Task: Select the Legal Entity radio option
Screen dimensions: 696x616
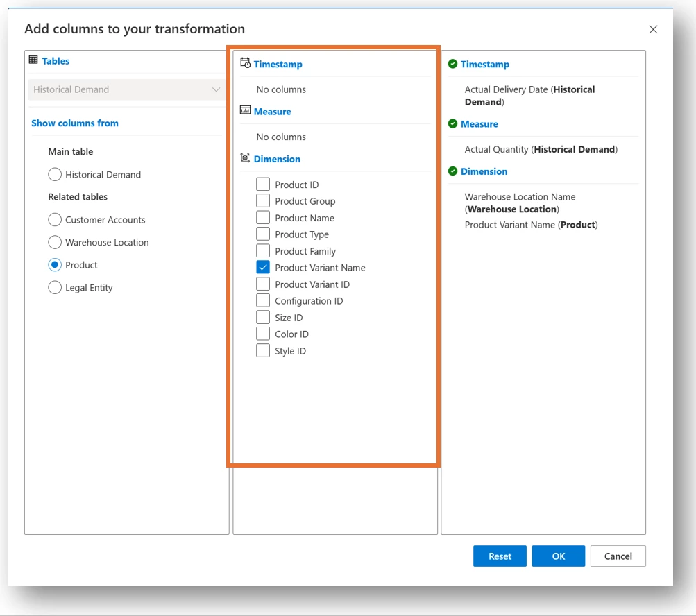Action: click(x=55, y=287)
